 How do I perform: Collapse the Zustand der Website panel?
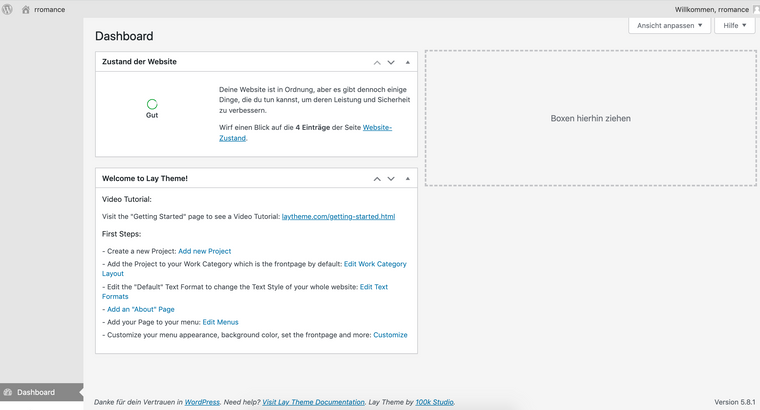[407, 62]
